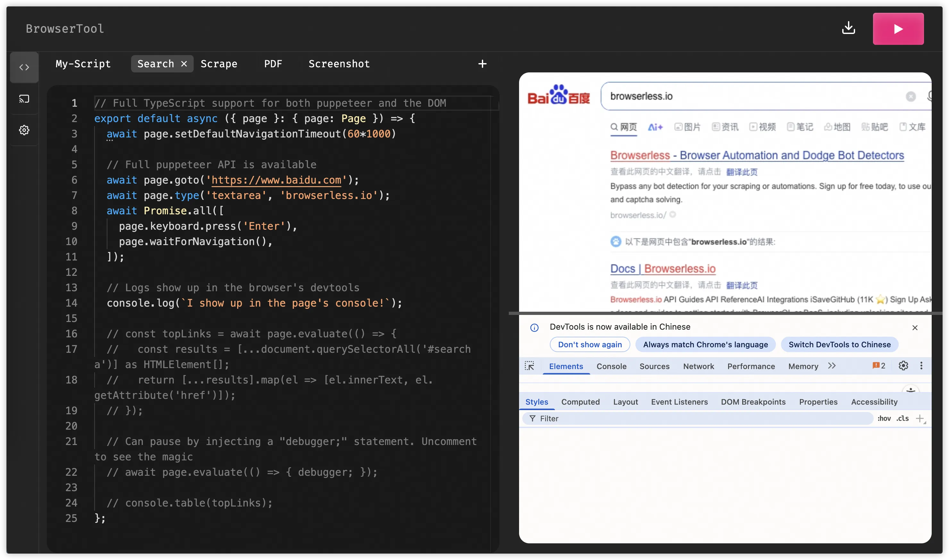Expand more DevTools tabs chevron
This screenshot has width=949, height=560.
(832, 366)
